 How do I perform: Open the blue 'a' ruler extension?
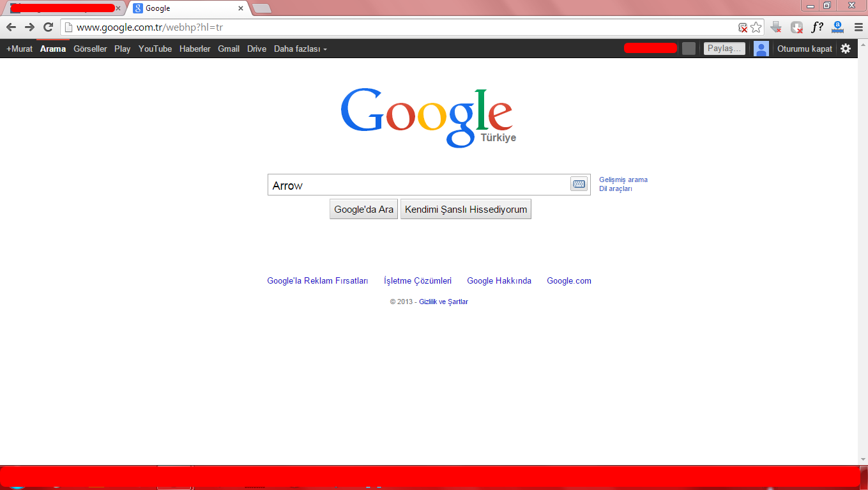coord(837,27)
